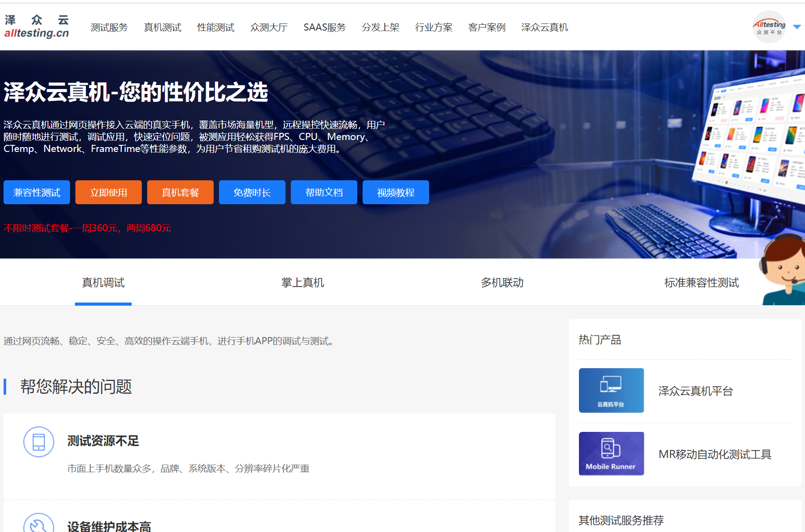
Task: Switch to the 掌上真机 tab
Action: coord(303,283)
